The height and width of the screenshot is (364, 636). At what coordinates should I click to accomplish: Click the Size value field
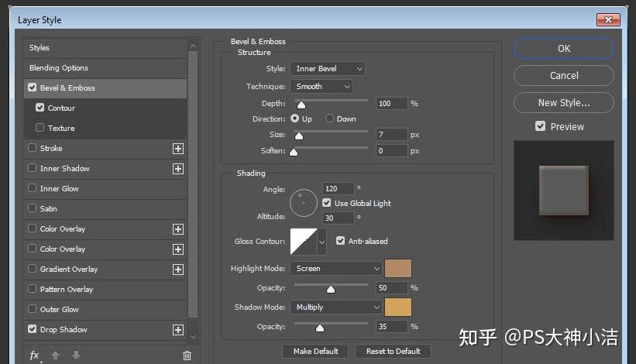391,134
